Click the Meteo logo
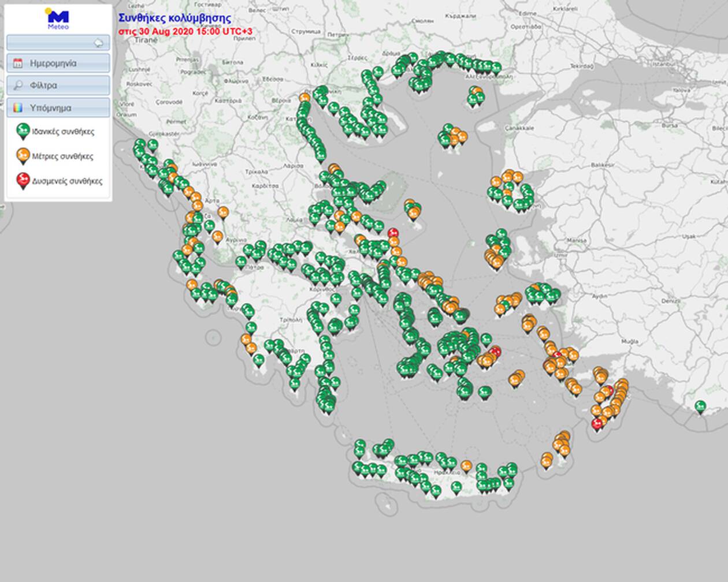 pyautogui.click(x=58, y=18)
